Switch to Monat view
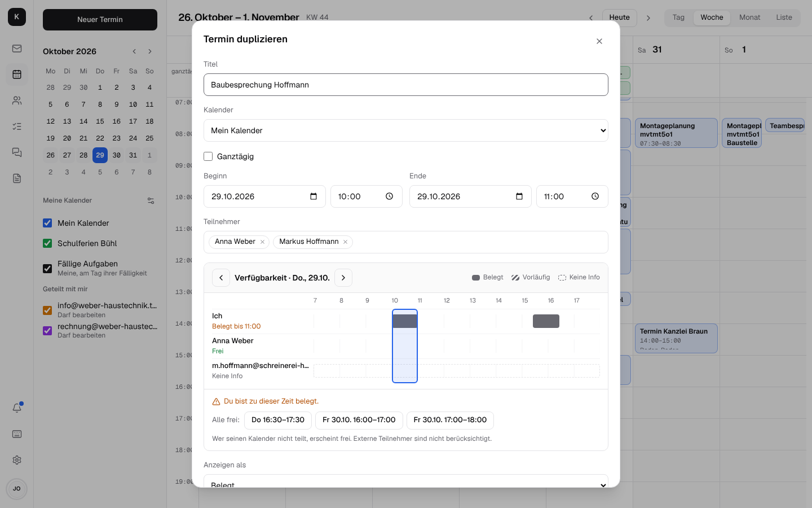Viewport: 812px width, 508px height. point(749,17)
